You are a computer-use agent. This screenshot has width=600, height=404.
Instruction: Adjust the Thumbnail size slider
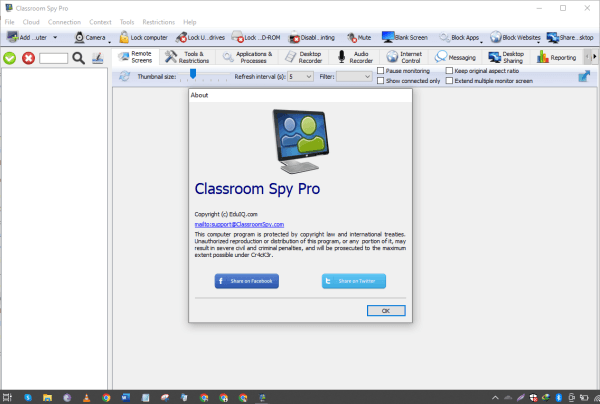tap(193, 73)
